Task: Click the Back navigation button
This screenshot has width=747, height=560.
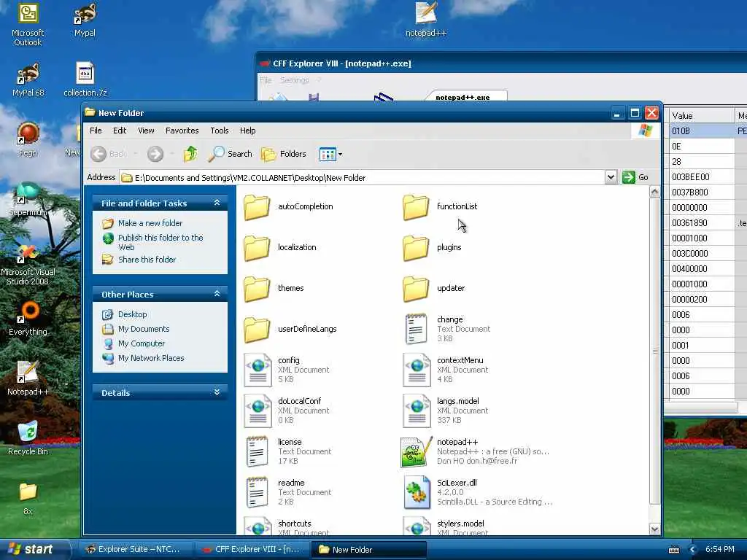Action: click(x=109, y=154)
